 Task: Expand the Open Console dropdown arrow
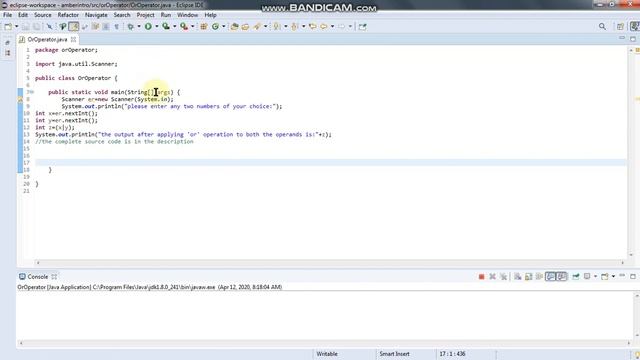pyautogui.click(x=613, y=277)
